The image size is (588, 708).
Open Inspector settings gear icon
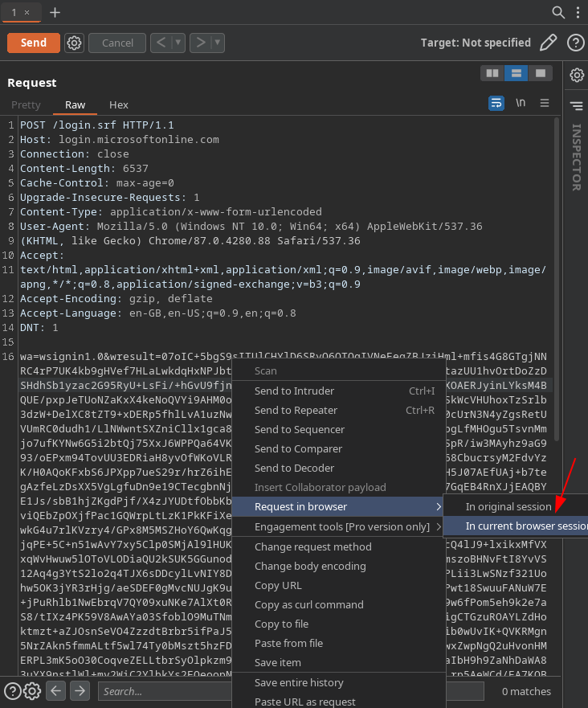(576, 75)
